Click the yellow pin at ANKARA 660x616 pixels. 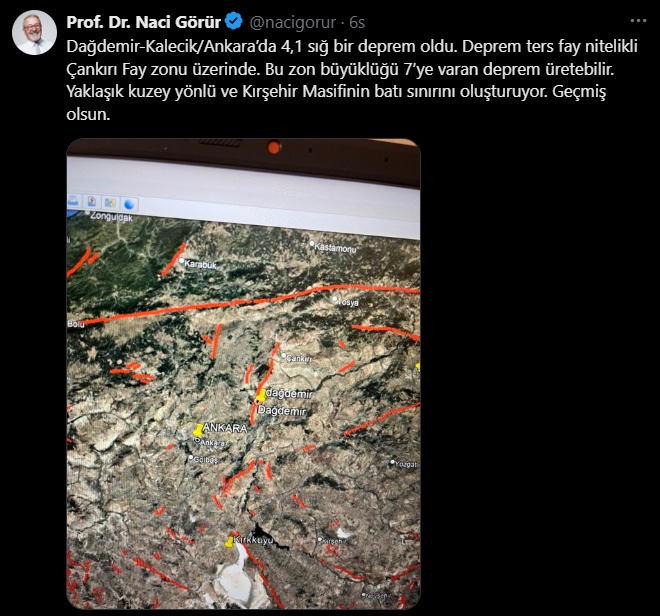point(198,430)
